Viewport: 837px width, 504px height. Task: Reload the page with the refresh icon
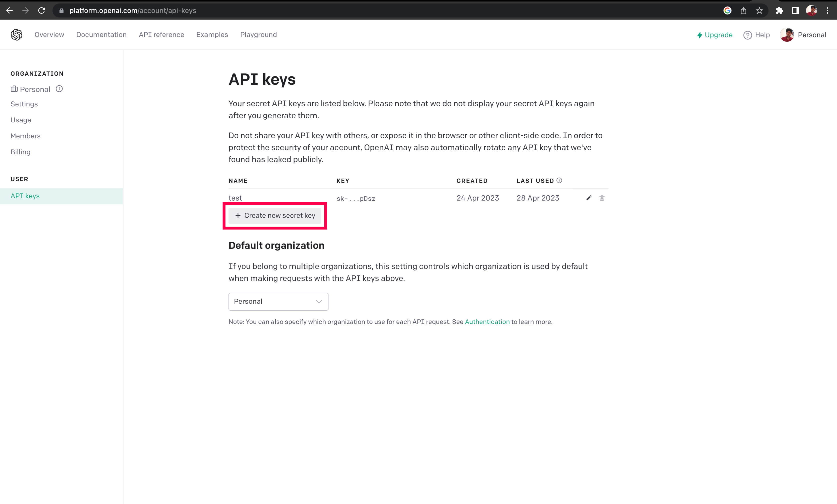(x=41, y=10)
